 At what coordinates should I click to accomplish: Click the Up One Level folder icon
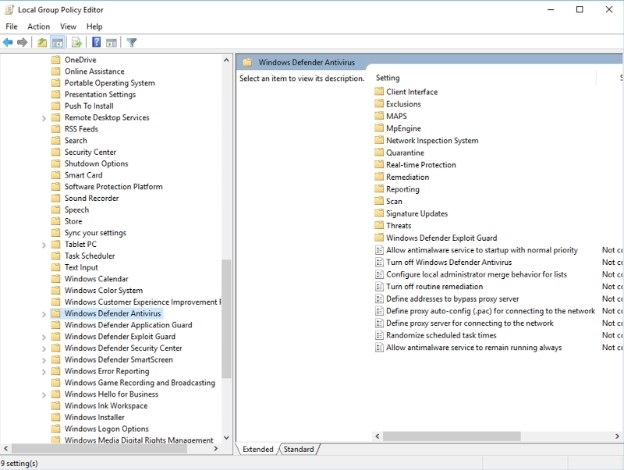click(x=42, y=43)
